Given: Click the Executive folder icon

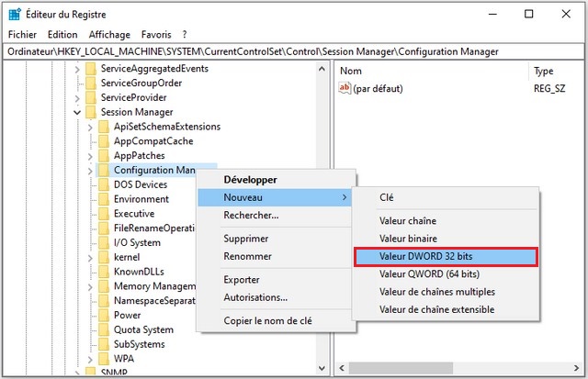Looking at the screenshot, I should [x=104, y=214].
